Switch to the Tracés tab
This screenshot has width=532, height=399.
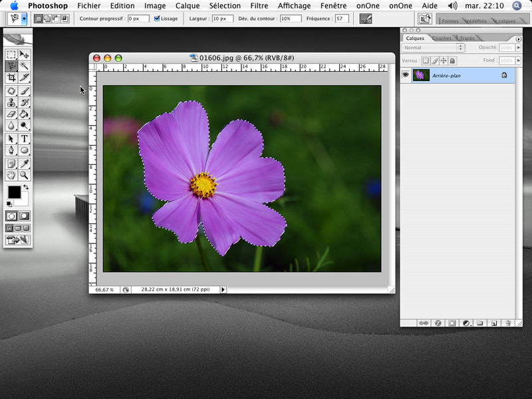coord(467,39)
